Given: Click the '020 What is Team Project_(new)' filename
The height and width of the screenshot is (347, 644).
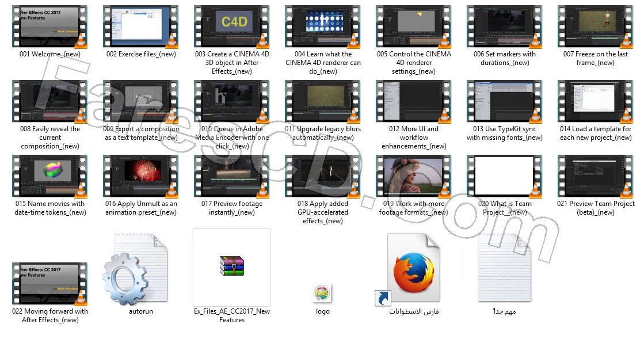Looking at the screenshot, I should click(x=504, y=208).
